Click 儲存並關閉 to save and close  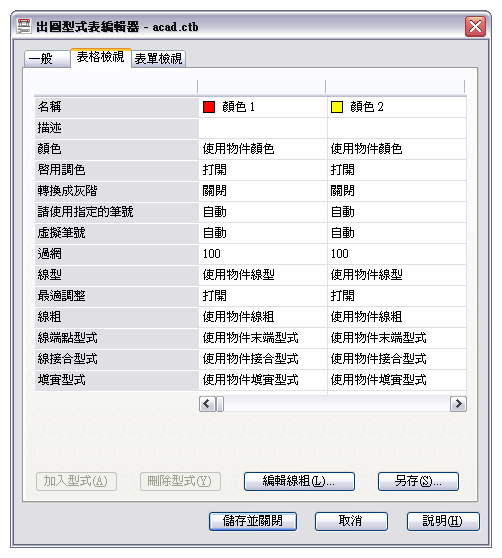click(x=253, y=521)
